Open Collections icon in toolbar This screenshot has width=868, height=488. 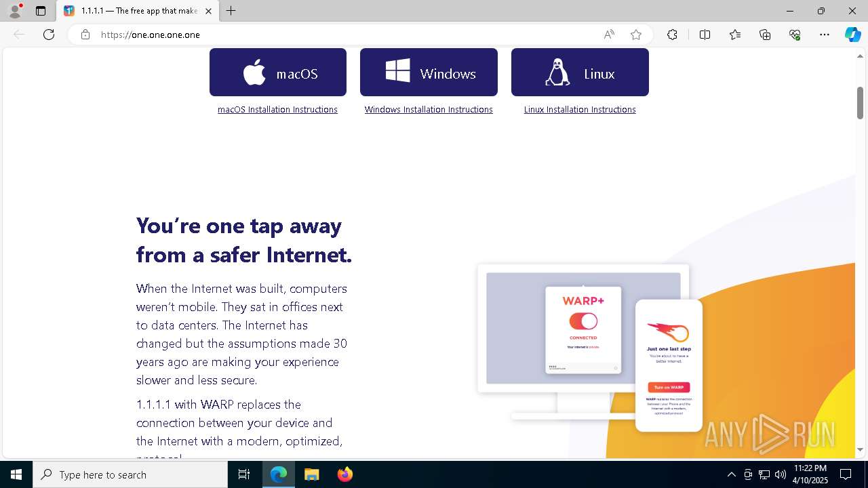point(765,35)
